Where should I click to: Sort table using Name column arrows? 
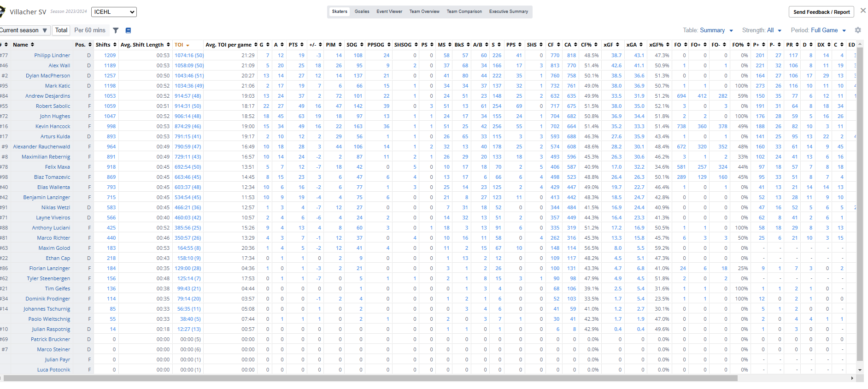(x=32, y=45)
